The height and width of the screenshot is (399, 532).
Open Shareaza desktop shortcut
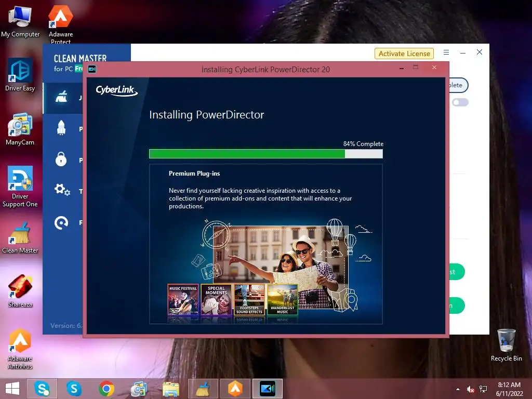click(20, 291)
